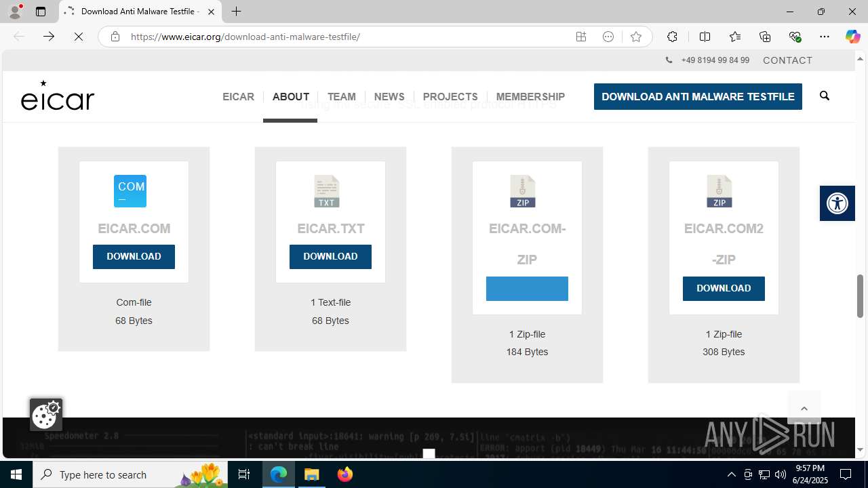This screenshot has width=868, height=488.
Task: Open Collections panel
Action: tap(765, 37)
